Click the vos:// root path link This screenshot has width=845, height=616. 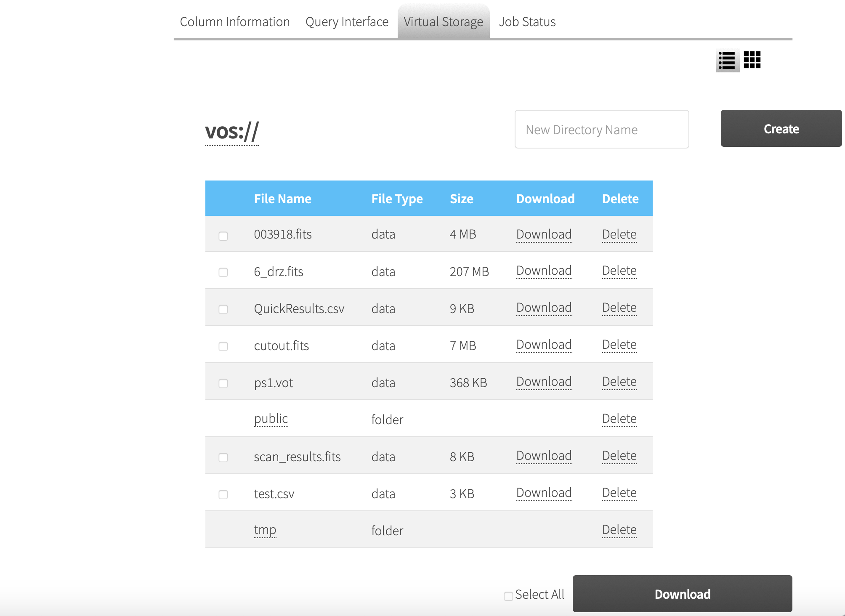[232, 132]
